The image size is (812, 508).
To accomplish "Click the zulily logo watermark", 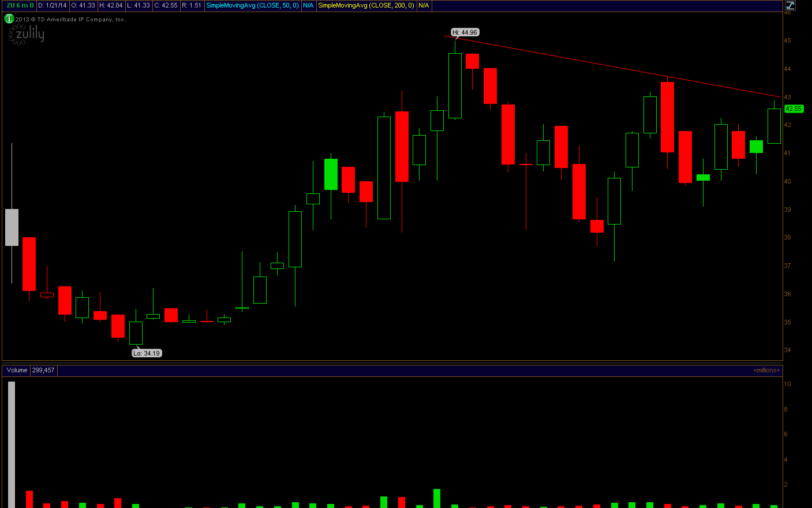I will coord(26,35).
